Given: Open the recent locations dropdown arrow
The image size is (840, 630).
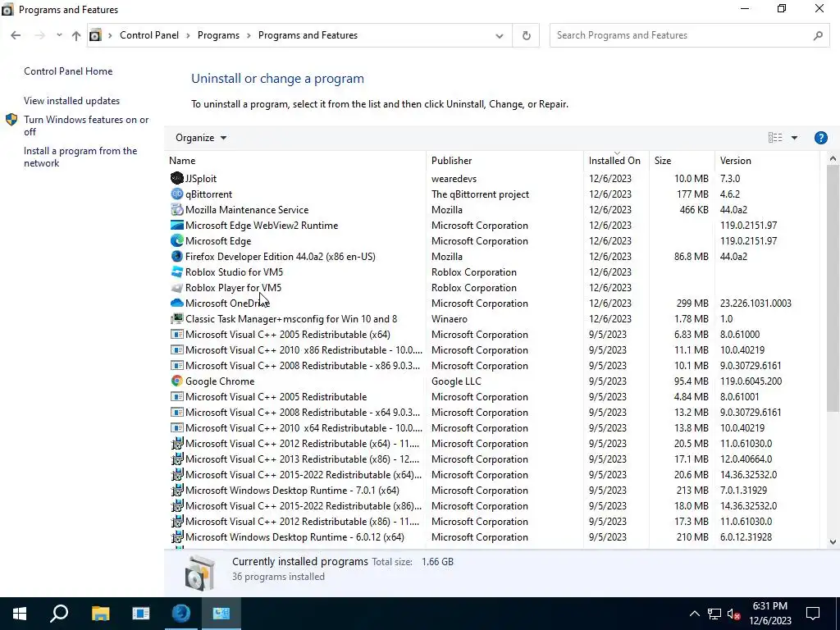Looking at the screenshot, I should pyautogui.click(x=59, y=35).
